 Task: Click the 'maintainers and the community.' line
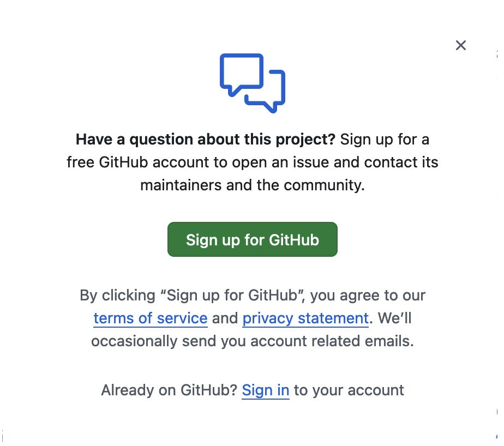click(x=253, y=185)
